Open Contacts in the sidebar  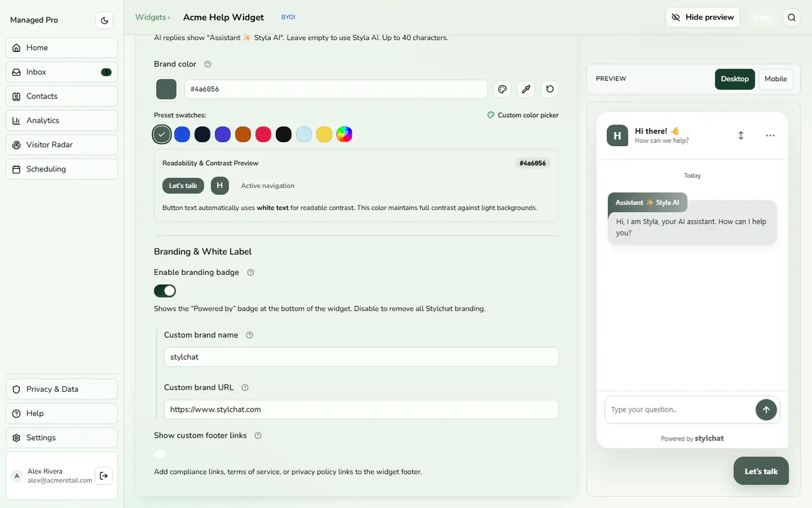[62, 97]
